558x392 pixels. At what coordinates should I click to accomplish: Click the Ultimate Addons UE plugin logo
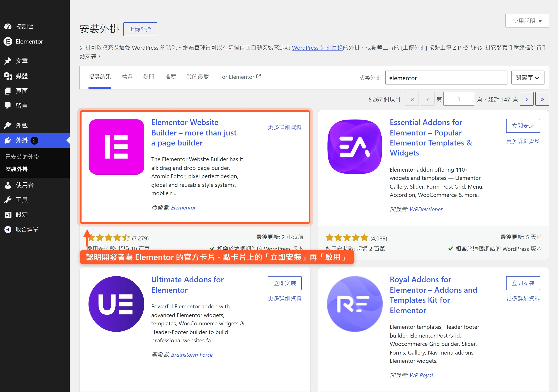point(116,304)
